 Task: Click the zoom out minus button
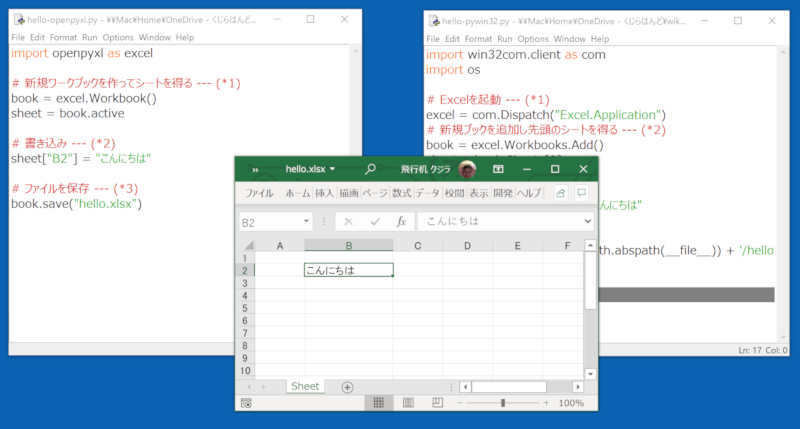point(460,403)
